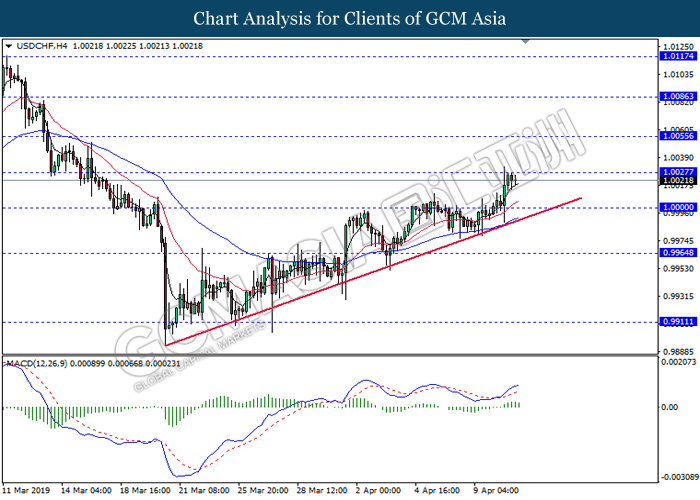
Task: Click the 0.99111 support level tag
Action: [677, 322]
